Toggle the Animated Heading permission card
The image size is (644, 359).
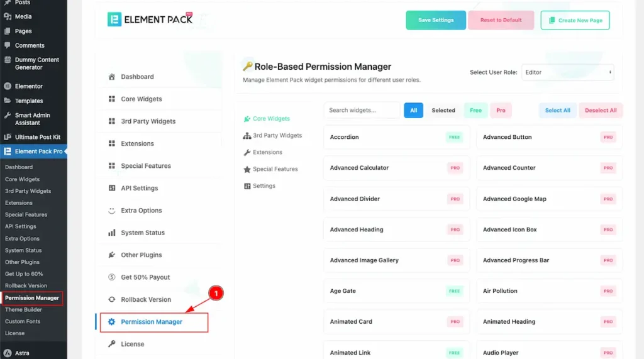point(550,322)
